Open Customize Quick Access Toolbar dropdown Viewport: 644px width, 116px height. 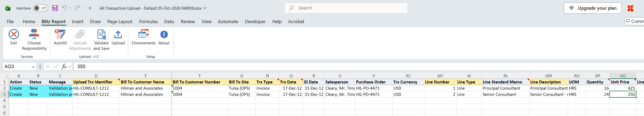(x=90, y=8)
